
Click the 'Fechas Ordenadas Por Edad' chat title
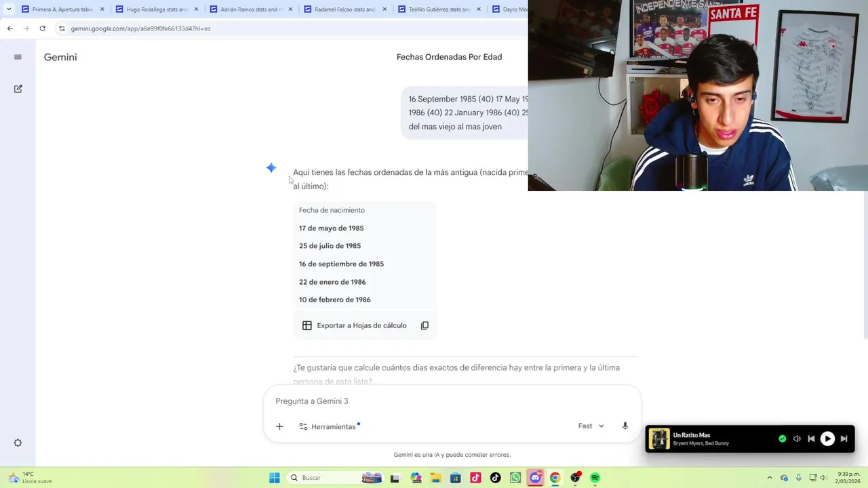449,57
